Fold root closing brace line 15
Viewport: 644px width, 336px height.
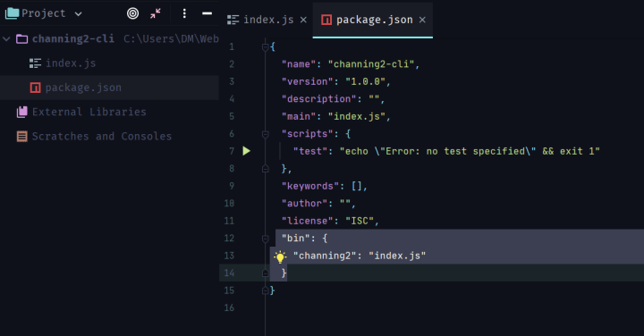266,290
